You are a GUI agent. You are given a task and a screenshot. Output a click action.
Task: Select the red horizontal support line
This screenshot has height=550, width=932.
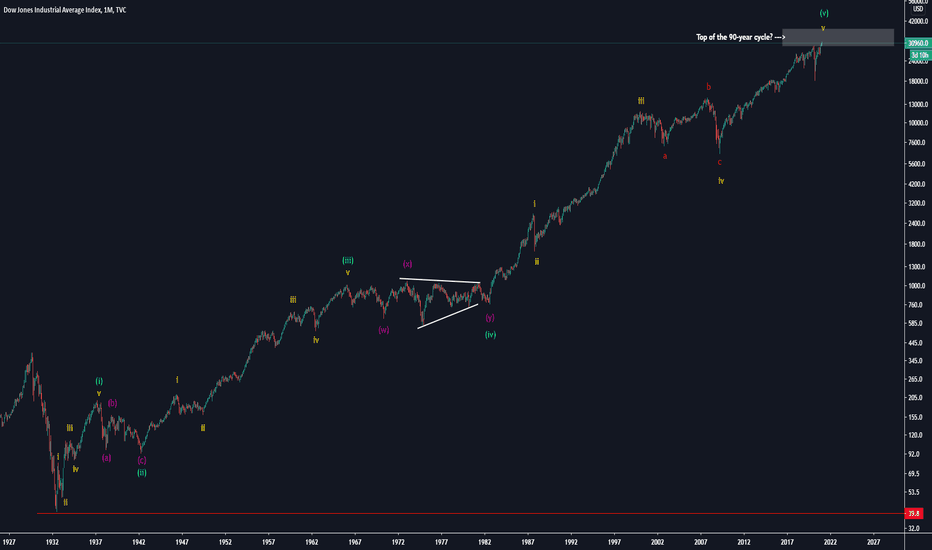[x=470, y=513]
